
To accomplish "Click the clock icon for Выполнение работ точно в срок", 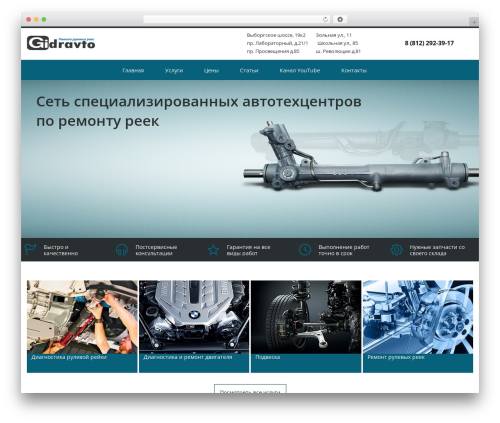I will click(x=305, y=250).
